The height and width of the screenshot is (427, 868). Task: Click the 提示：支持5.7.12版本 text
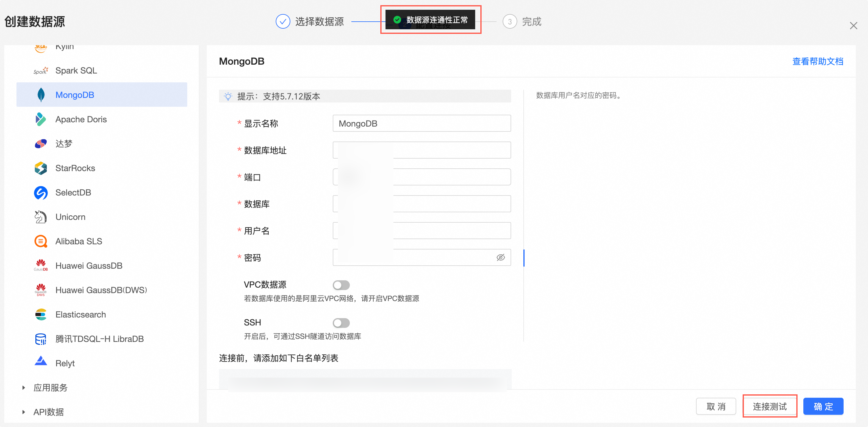[279, 97]
